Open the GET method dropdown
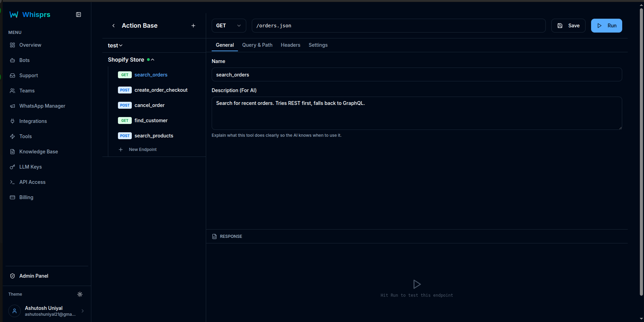Image resolution: width=644 pixels, height=322 pixels. pyautogui.click(x=229, y=26)
